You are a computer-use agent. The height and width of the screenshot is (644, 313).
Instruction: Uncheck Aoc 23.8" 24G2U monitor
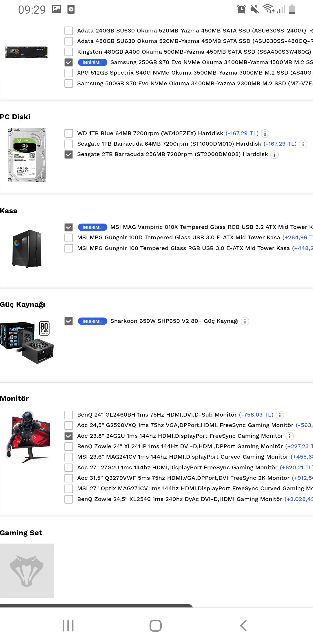(x=69, y=436)
